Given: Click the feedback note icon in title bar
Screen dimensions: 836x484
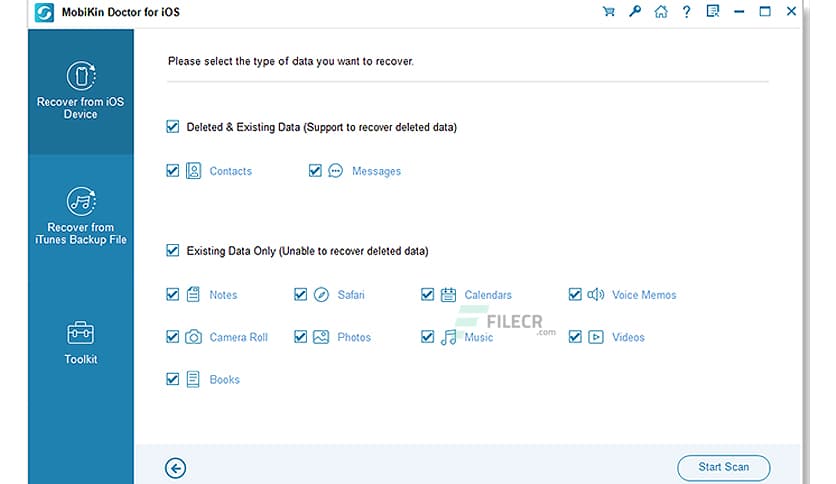Looking at the screenshot, I should (713, 12).
